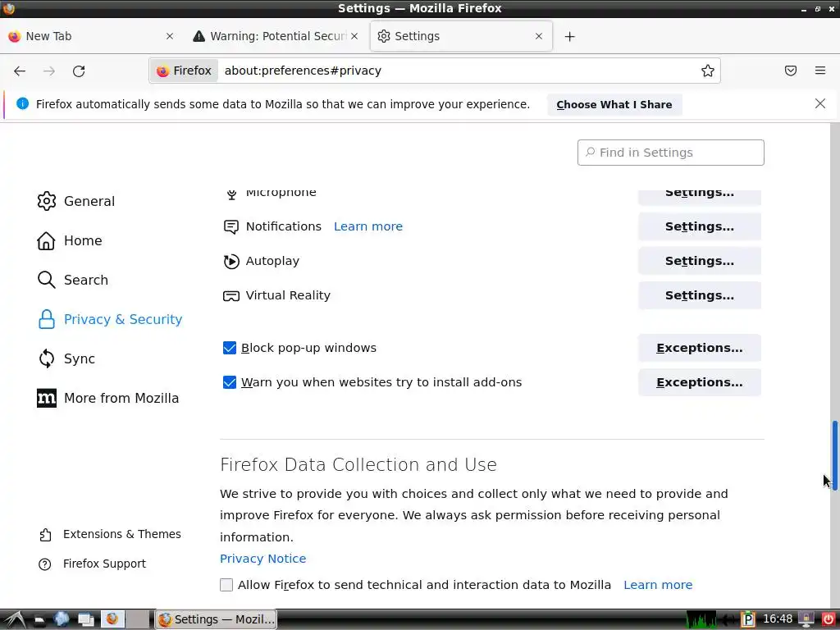Open Notifications Learn more link
Screen dimensions: 840x630
pos(368,226)
